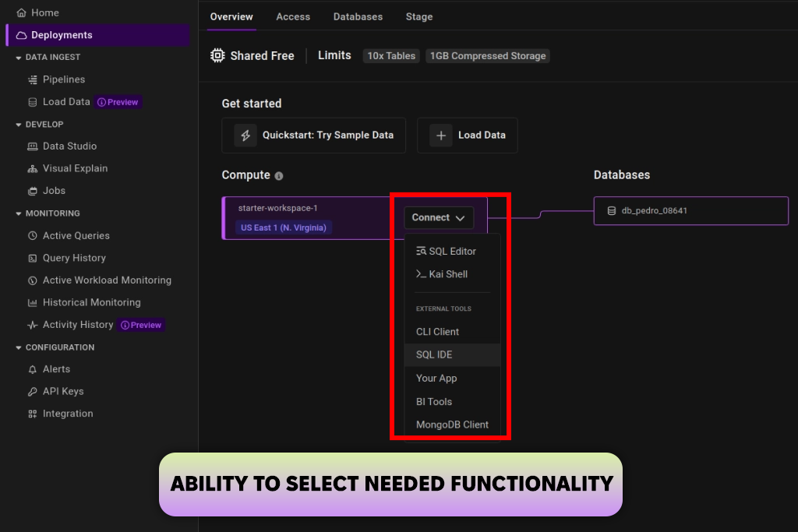Select MongoDB Client in Connect menu
Image resolution: width=798 pixels, height=532 pixels.
pos(452,425)
